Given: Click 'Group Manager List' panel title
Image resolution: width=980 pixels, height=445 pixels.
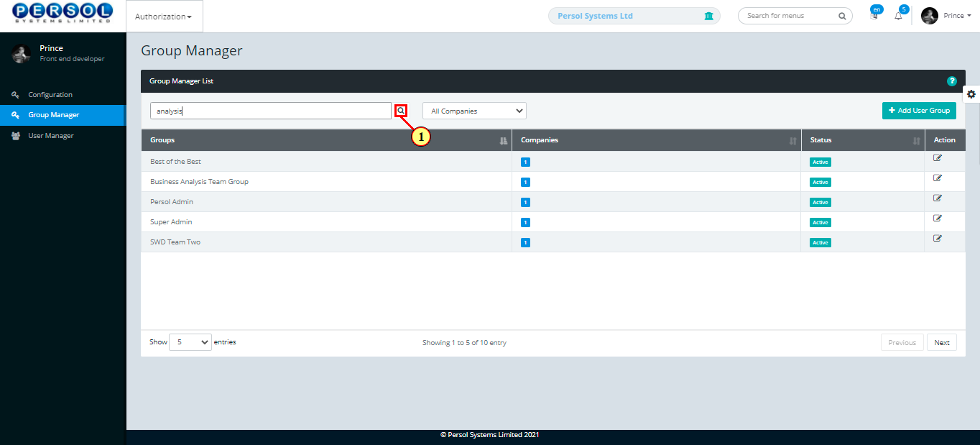Looking at the screenshot, I should point(181,81).
